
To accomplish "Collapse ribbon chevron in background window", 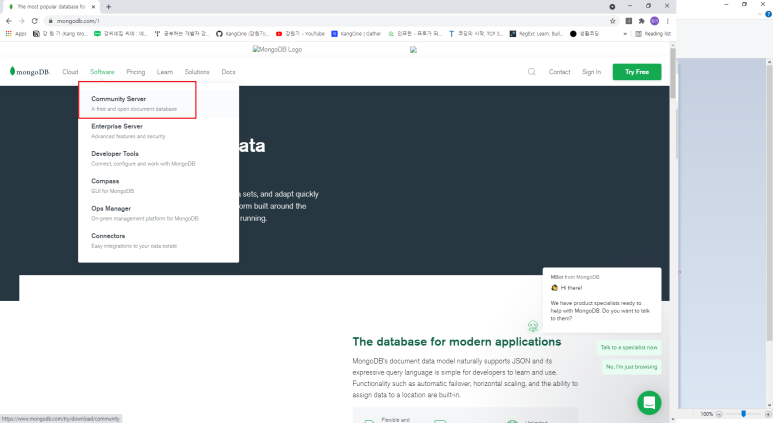I will click(760, 14).
